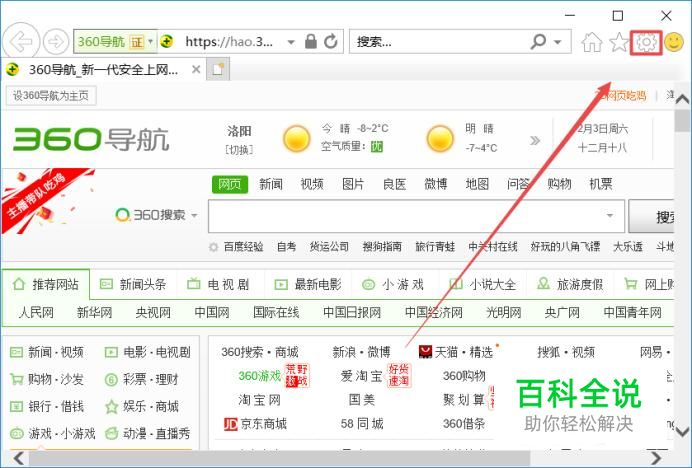
Task: Click the JD 京东商城 link
Action: click(x=256, y=424)
